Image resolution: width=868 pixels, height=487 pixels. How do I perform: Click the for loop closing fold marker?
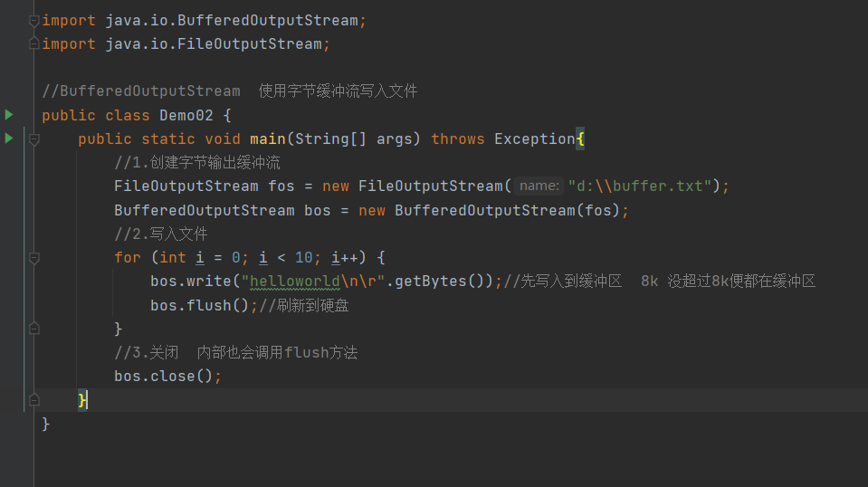pos(33,329)
